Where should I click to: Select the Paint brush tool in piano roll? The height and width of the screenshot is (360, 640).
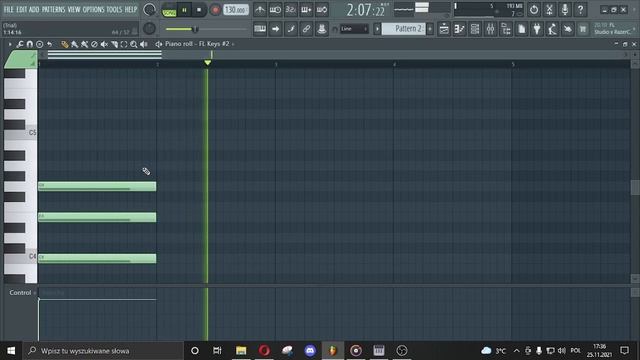coord(74,44)
